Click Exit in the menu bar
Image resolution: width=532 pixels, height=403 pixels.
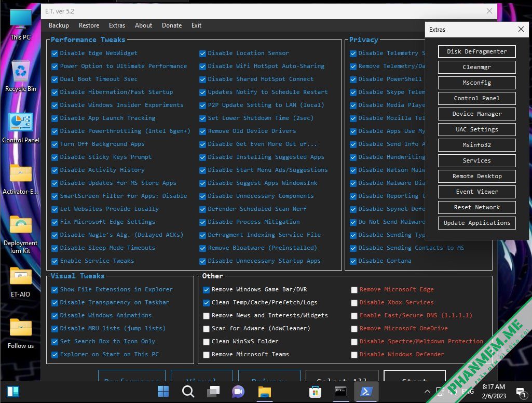pyautogui.click(x=196, y=25)
